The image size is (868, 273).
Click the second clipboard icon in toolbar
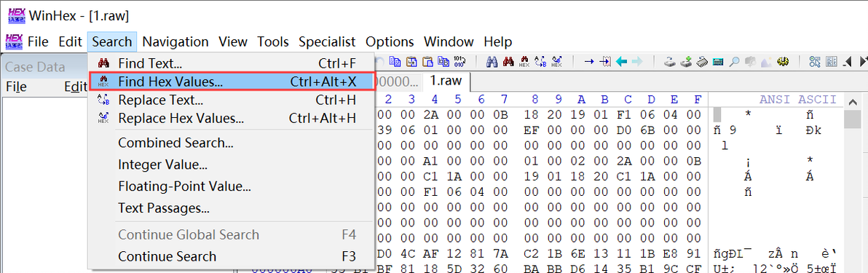[412, 61]
